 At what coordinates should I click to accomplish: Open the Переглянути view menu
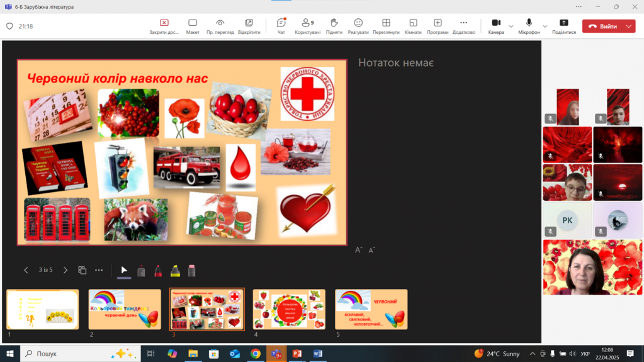(386, 26)
